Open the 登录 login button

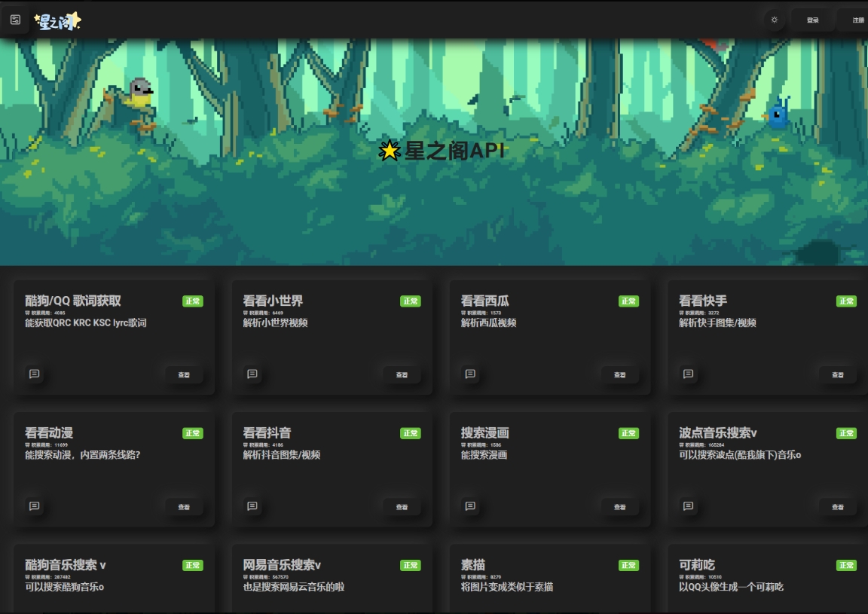click(x=813, y=20)
